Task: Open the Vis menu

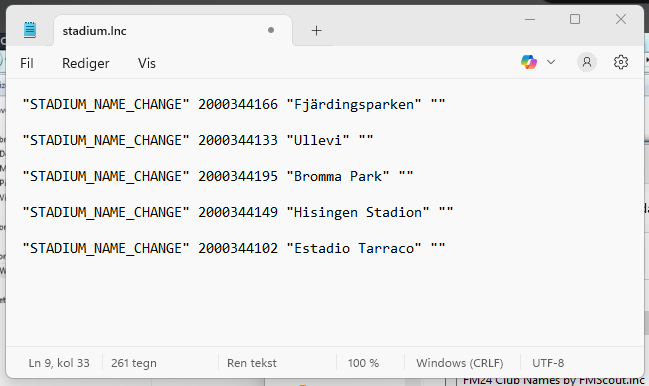Action: [147, 63]
